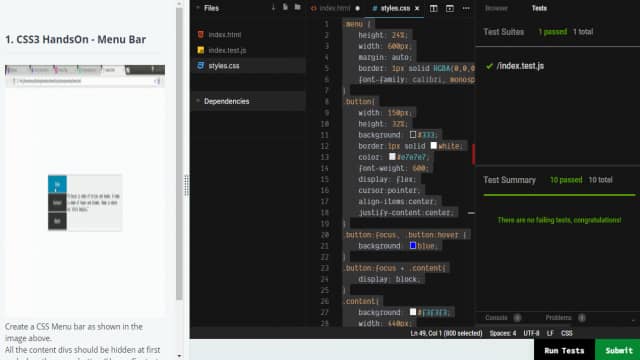Screen dimensions: 640x360
Task: Open the index.html file in the tree
Action: tap(224, 35)
